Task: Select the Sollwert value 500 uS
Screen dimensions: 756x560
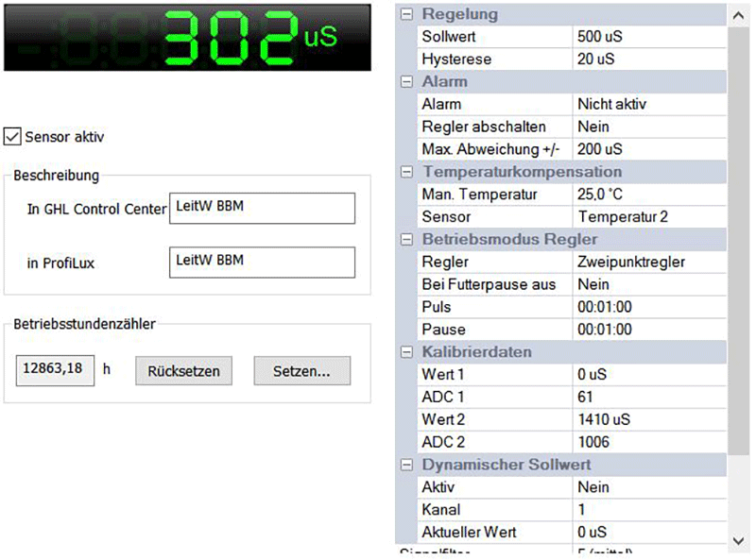Action: 648,37
